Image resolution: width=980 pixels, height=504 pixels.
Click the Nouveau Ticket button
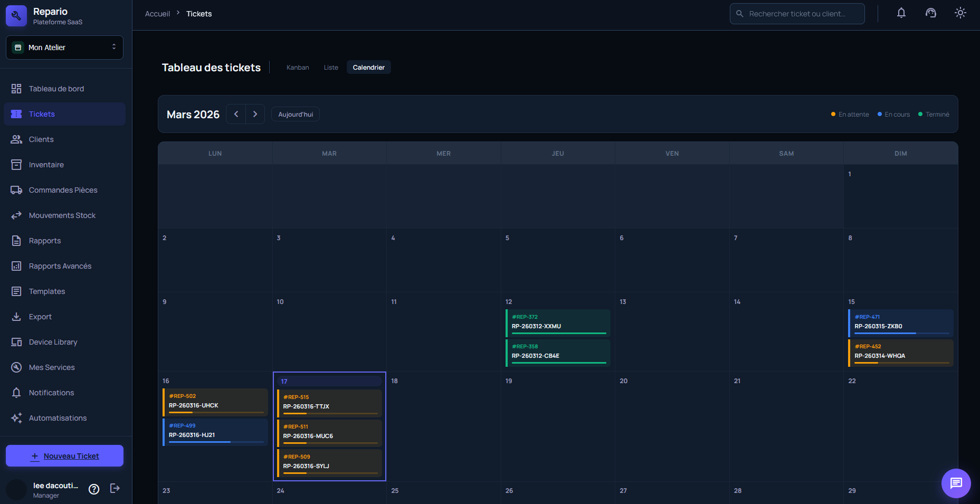click(64, 455)
